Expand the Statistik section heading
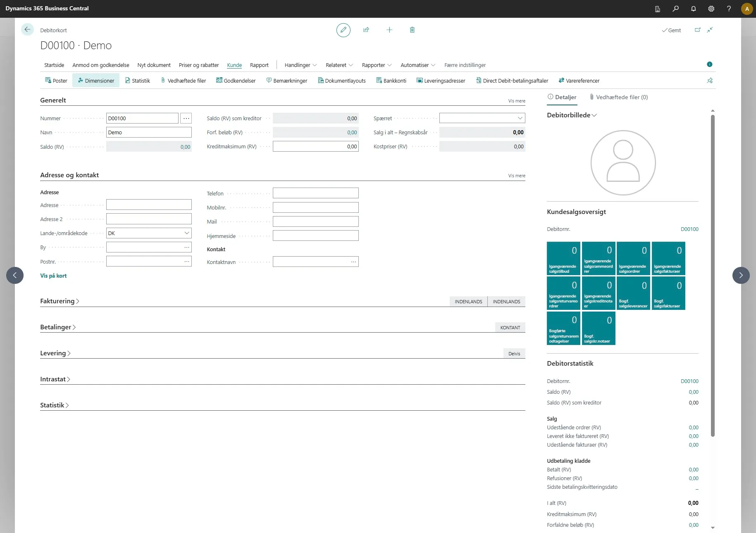The image size is (756, 533). point(54,405)
